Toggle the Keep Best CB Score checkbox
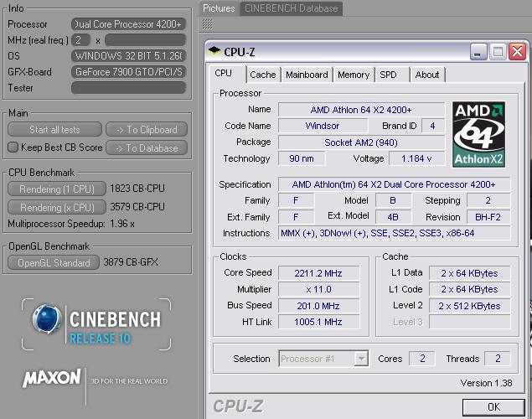 (x=13, y=147)
